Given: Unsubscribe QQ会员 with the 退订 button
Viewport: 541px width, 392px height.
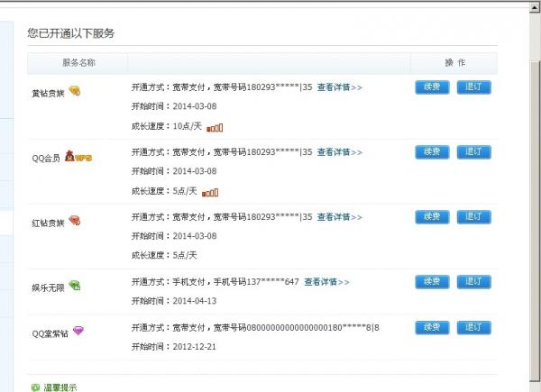Looking at the screenshot, I should (x=473, y=152).
